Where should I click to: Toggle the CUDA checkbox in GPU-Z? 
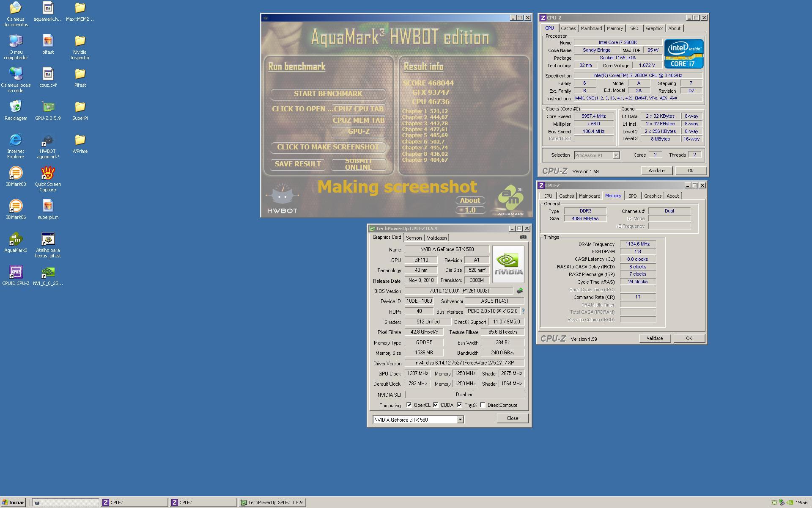436,405
